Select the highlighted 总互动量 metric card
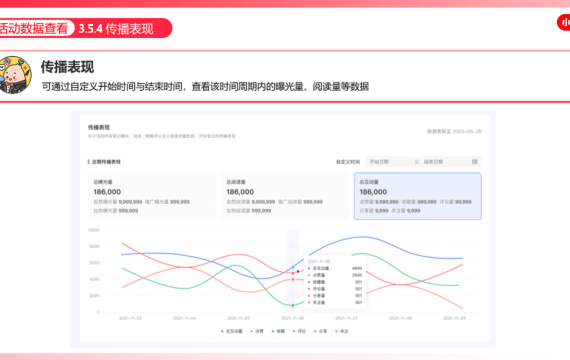Viewport: 570px width, 360px height. [x=418, y=196]
